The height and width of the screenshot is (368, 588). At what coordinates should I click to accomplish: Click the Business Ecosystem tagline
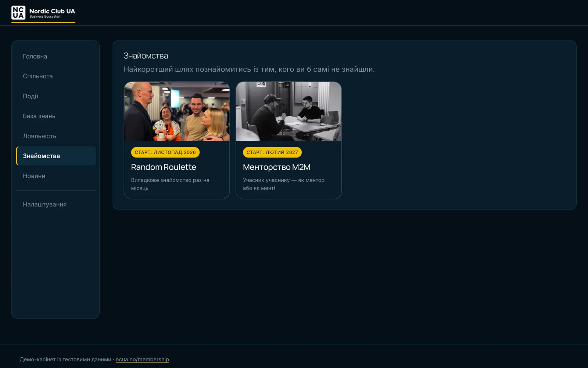[x=46, y=17]
